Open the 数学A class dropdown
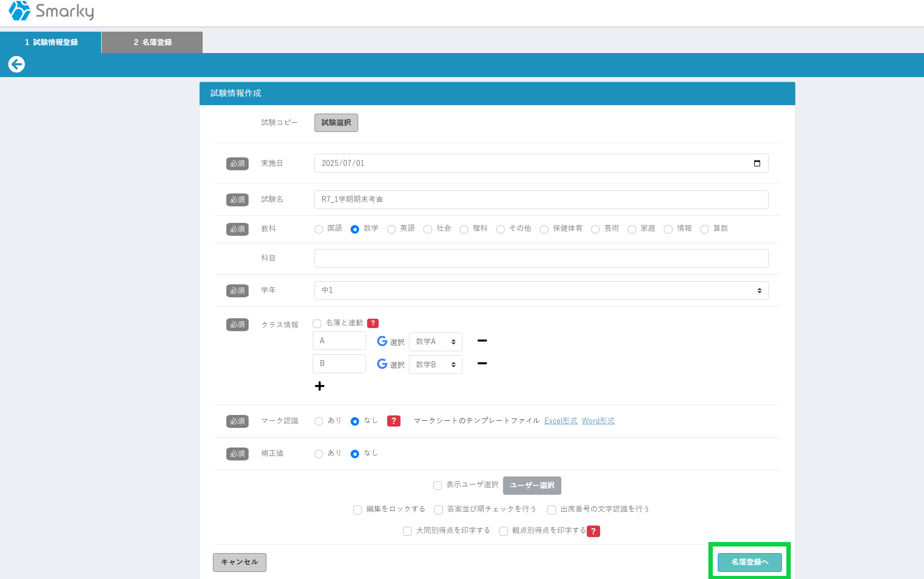 (435, 342)
